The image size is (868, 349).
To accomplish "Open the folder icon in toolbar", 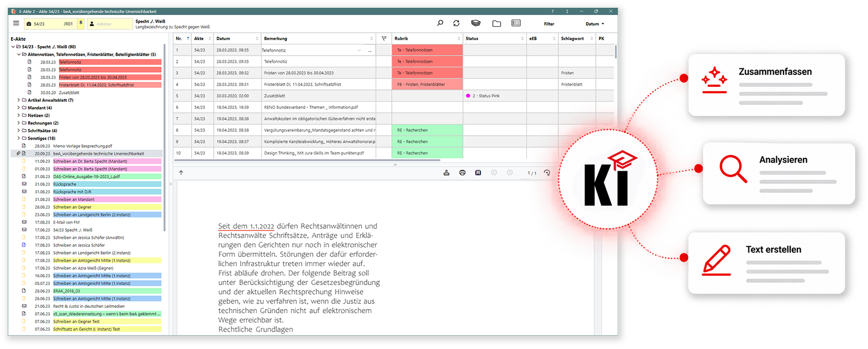I will 496,23.
